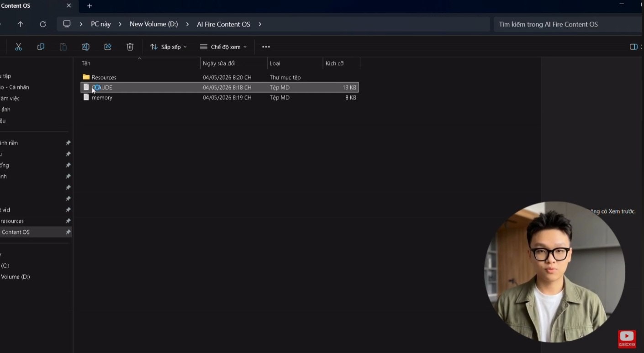
Task: Open the Sắp xếp sort dropdown
Action: 169,47
